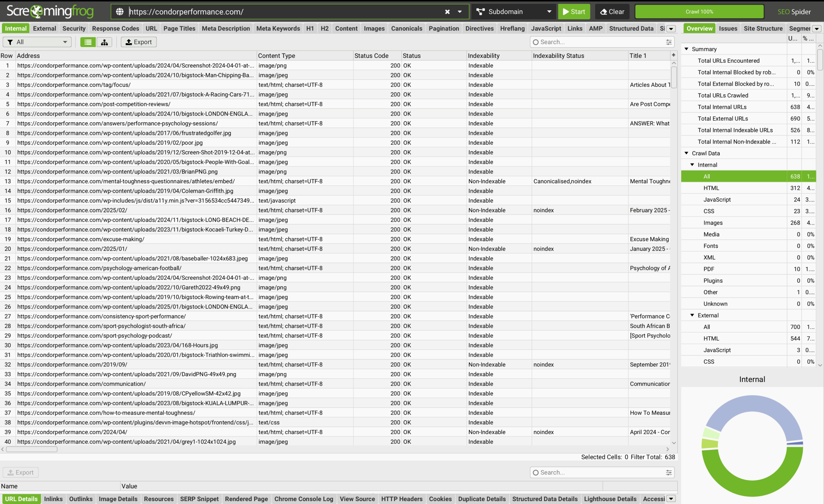
Task: Collapse the Crawl Data tree node
Action: (x=686, y=153)
